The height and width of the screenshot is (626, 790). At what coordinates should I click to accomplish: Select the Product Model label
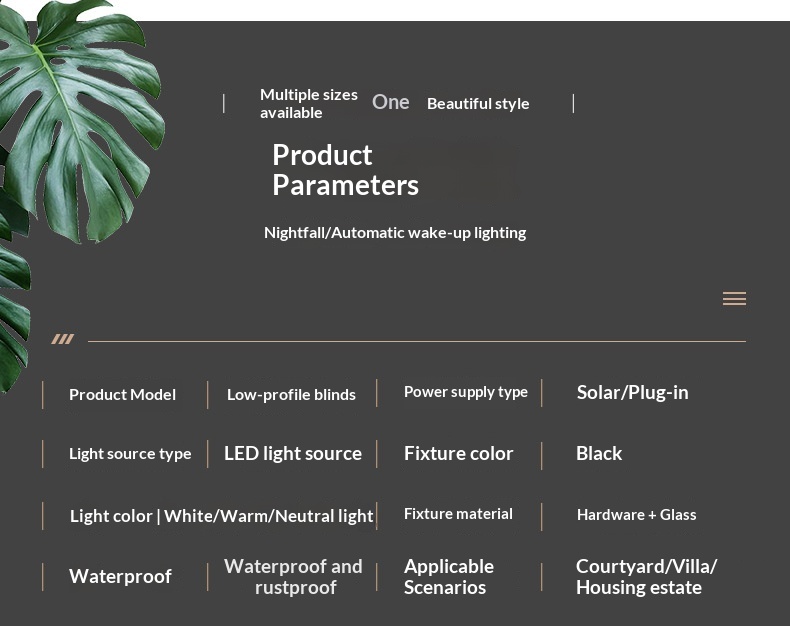pyautogui.click(x=122, y=394)
